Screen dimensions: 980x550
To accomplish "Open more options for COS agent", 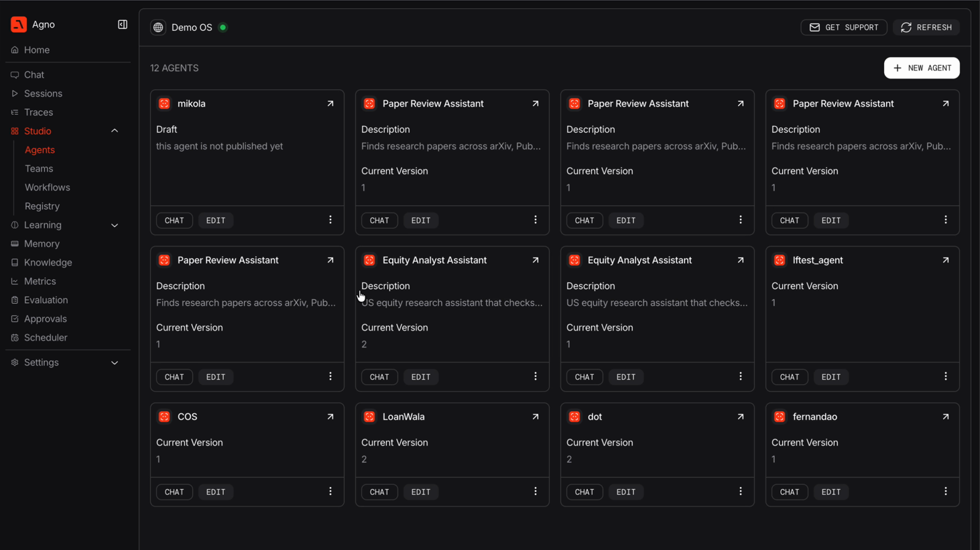I will [x=330, y=492].
